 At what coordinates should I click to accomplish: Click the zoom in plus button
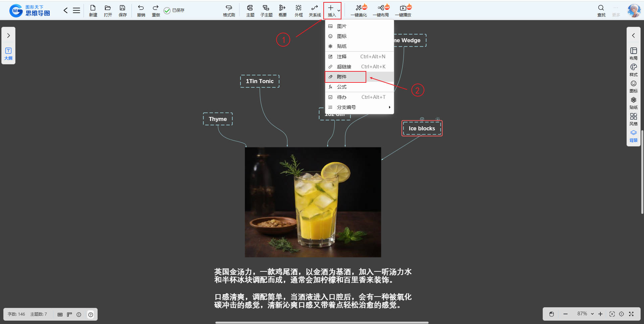click(600, 314)
